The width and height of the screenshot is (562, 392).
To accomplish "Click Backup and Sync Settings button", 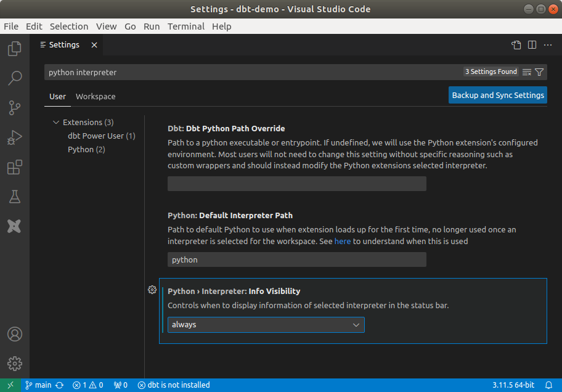I will 498,96.
